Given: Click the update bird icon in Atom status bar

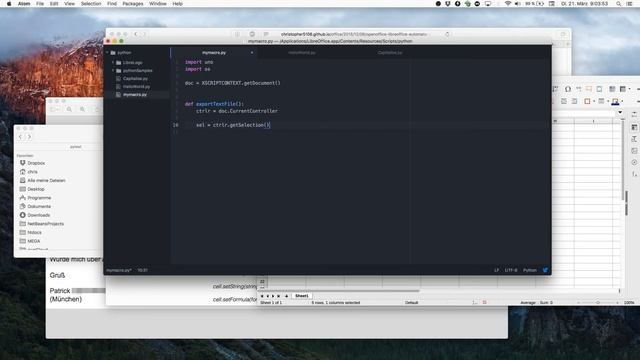Looking at the screenshot, I should [x=545, y=270].
